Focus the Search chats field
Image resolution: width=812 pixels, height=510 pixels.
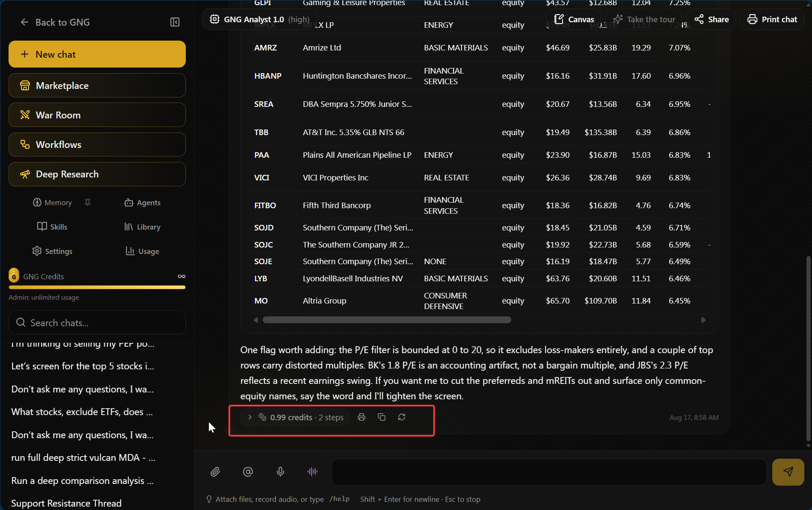[x=97, y=323]
